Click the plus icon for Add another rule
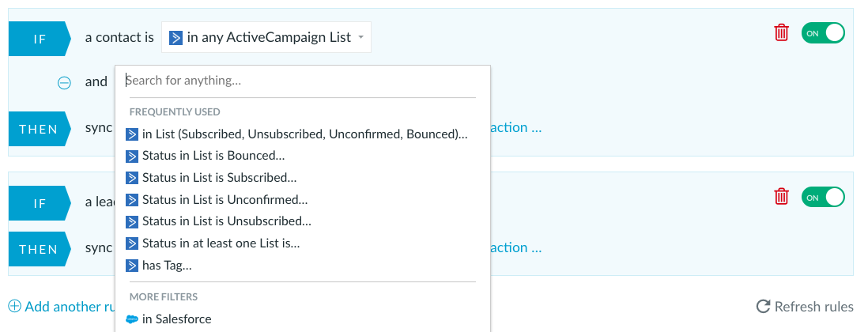 15,306
